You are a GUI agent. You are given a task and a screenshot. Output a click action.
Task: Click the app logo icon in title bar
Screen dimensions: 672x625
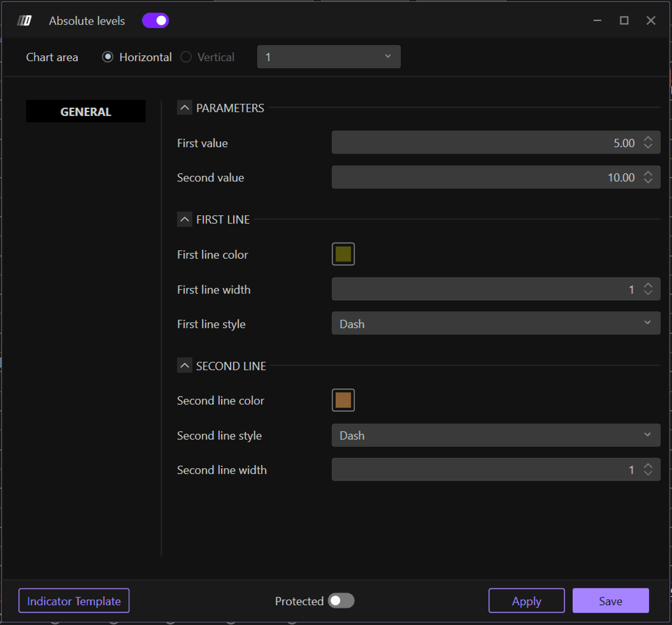tap(24, 21)
